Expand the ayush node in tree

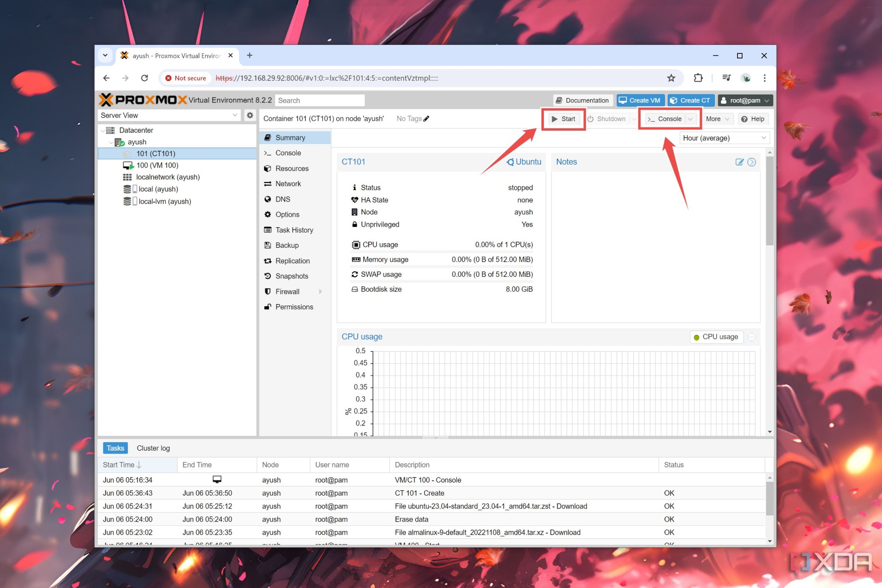pyautogui.click(x=110, y=142)
